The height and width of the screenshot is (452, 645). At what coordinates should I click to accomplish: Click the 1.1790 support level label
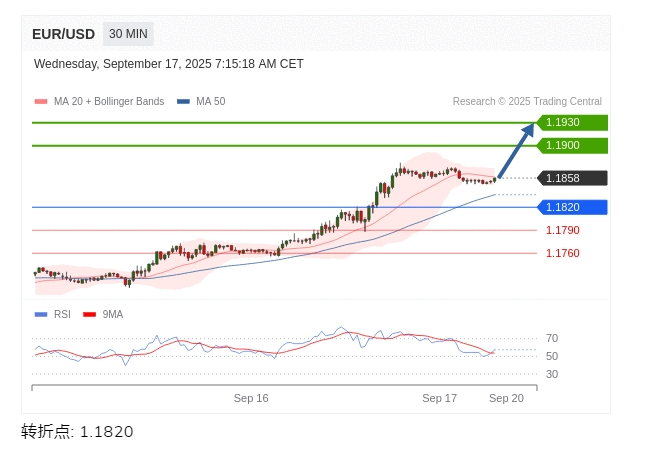[x=563, y=230]
